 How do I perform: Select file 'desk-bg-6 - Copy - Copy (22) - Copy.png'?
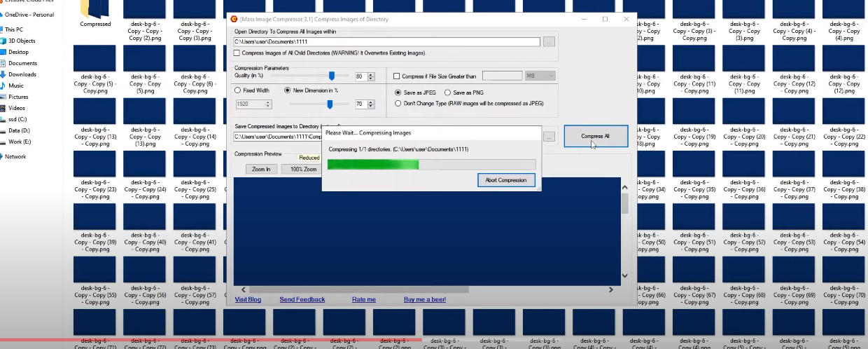tap(844, 122)
